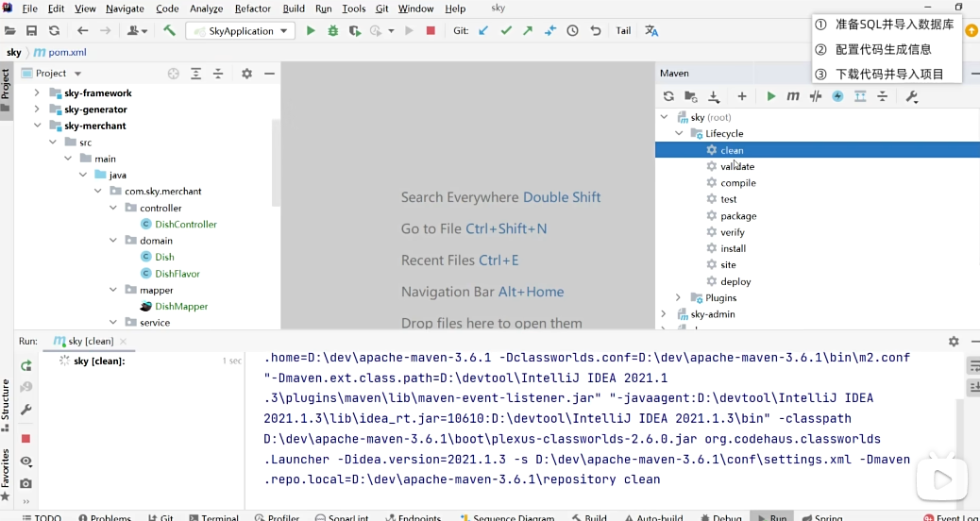Open Structure side tool window tab

tap(6, 405)
